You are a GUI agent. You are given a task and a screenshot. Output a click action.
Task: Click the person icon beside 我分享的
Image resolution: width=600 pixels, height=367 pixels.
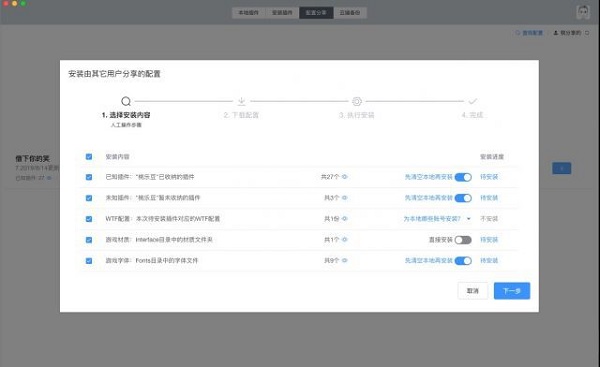coord(556,33)
